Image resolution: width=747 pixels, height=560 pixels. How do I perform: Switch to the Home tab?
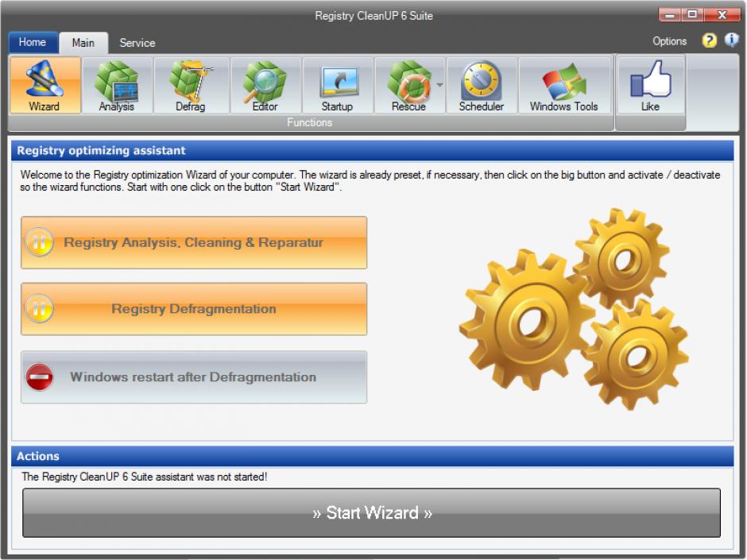pyautogui.click(x=33, y=42)
